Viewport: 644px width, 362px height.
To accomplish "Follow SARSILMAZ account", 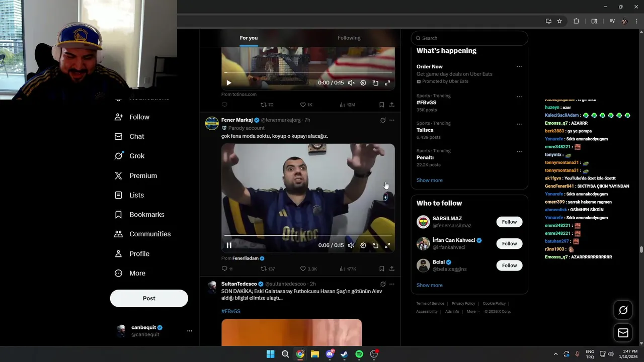I will coord(509,222).
